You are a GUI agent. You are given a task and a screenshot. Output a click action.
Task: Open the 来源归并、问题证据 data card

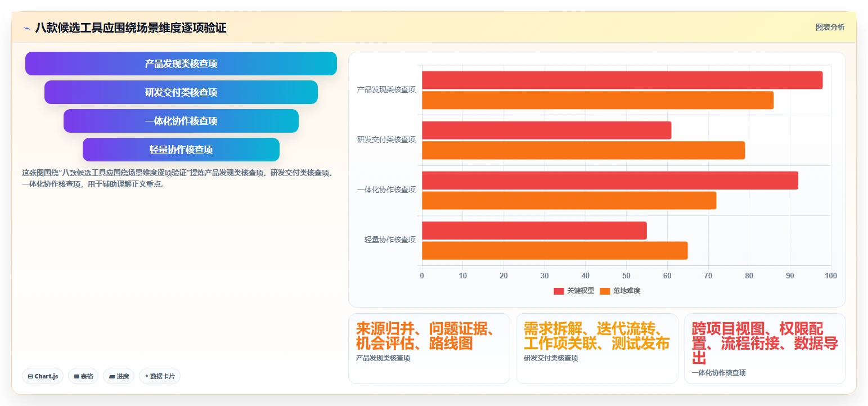[429, 349]
